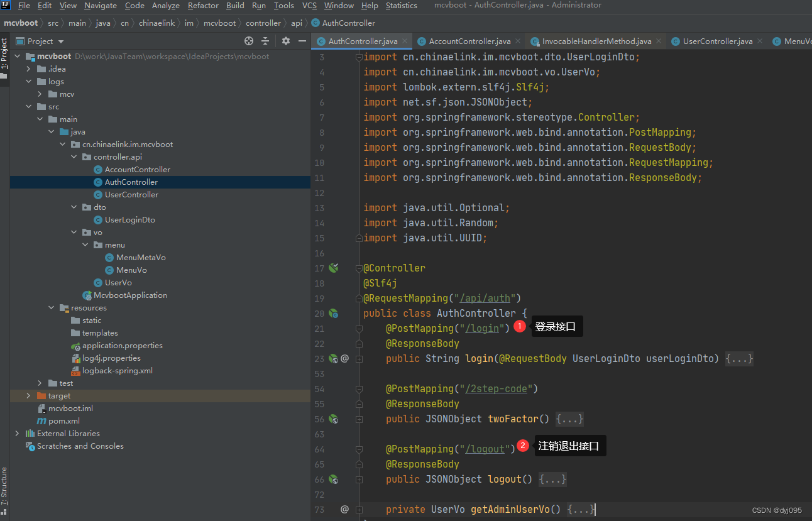Click the controller breadcrumb in navigation bar
Viewport: 812px width, 521px height.
263,23
